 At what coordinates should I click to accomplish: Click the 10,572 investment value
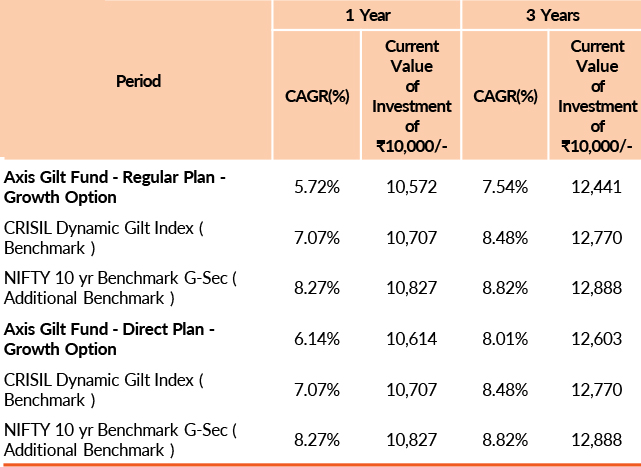(412, 187)
